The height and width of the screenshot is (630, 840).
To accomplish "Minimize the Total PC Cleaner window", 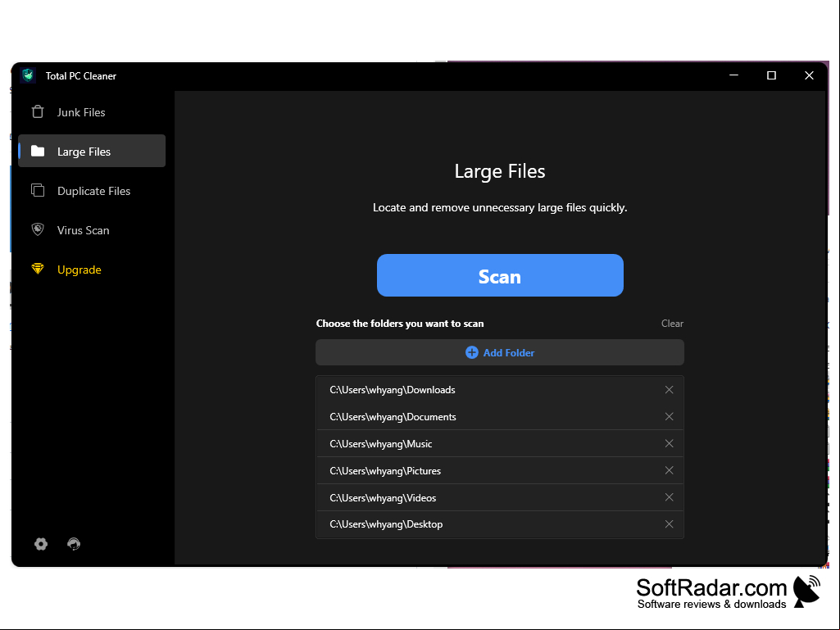I will pyautogui.click(x=734, y=75).
